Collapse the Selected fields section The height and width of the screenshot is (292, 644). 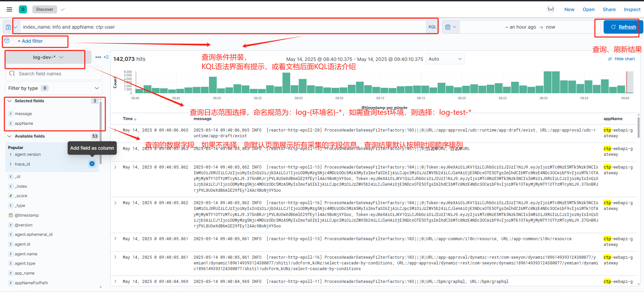pyautogui.click(x=9, y=101)
